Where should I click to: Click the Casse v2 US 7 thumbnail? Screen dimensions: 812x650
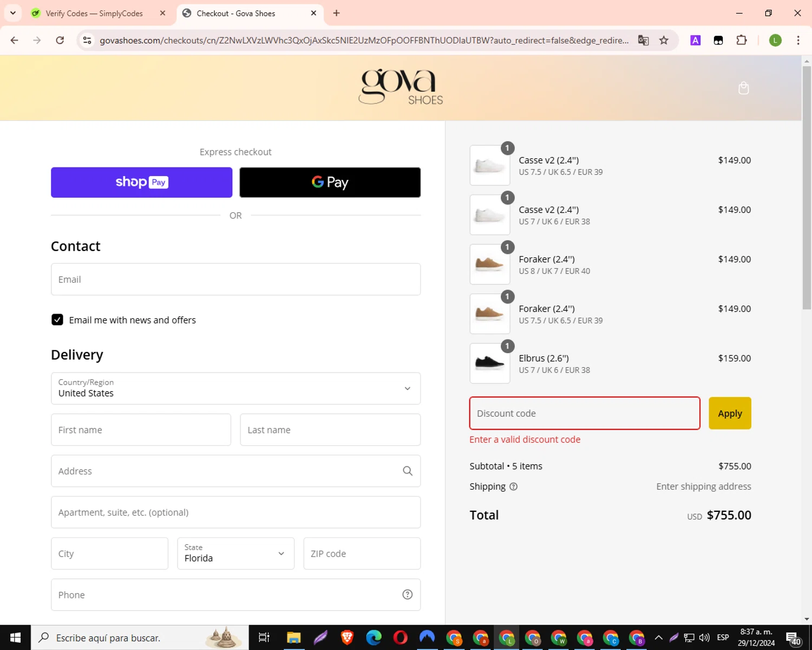click(x=490, y=215)
